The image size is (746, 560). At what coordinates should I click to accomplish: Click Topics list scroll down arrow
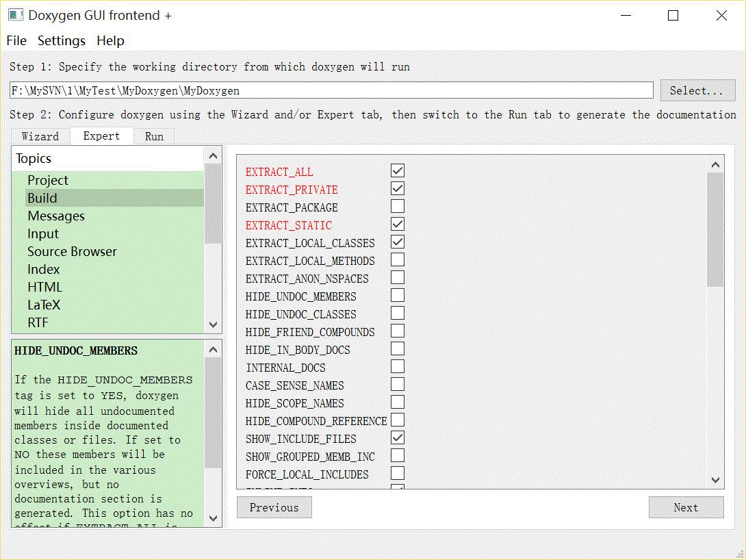coord(213,324)
